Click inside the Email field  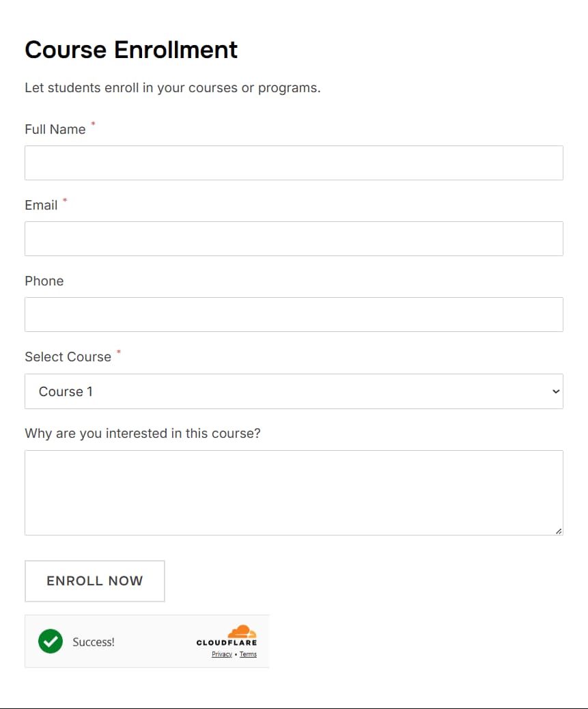tap(294, 238)
